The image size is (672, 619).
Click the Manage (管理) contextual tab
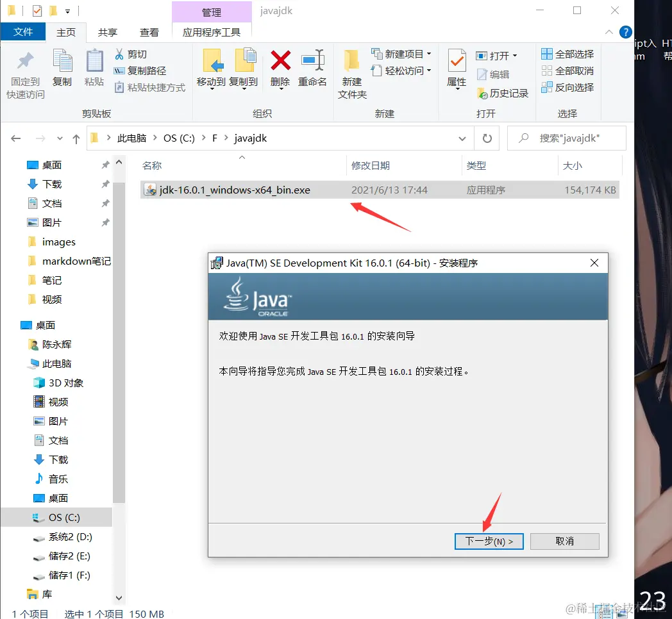(x=212, y=12)
